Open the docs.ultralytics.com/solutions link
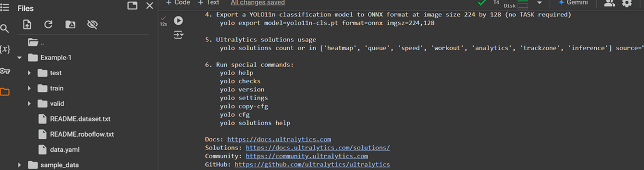644x170 pixels. [318, 148]
